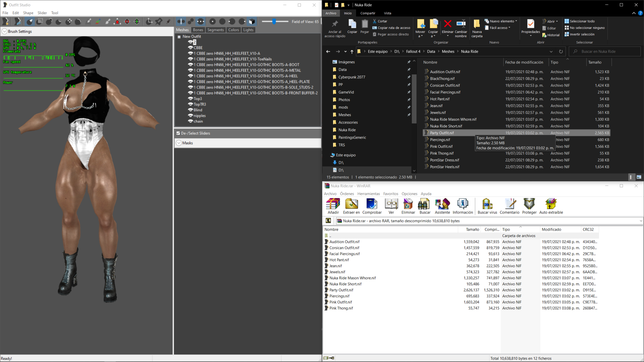
Task: Open the Herramientas menu in WinRAR
Action: (x=369, y=194)
